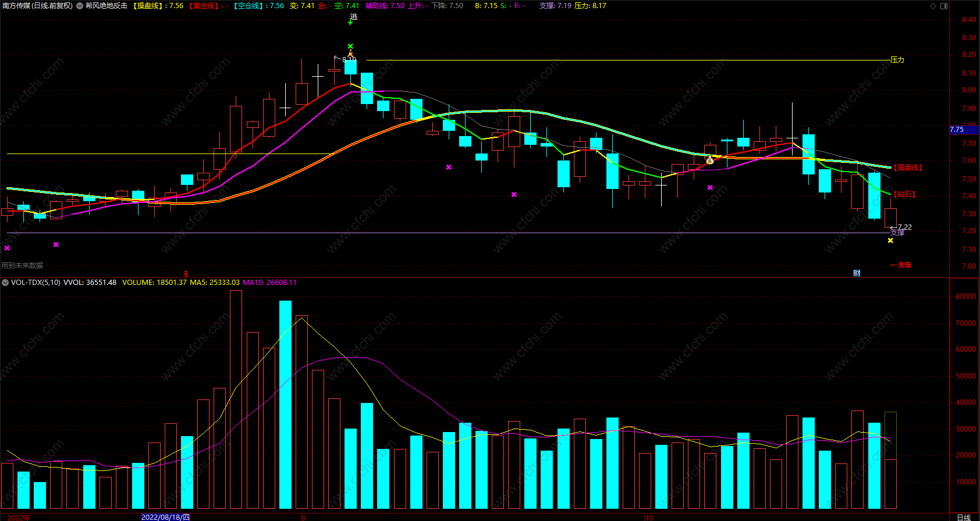Click the 2022年 label on time axis
Viewport: 980px width, 521px height.
19,517
